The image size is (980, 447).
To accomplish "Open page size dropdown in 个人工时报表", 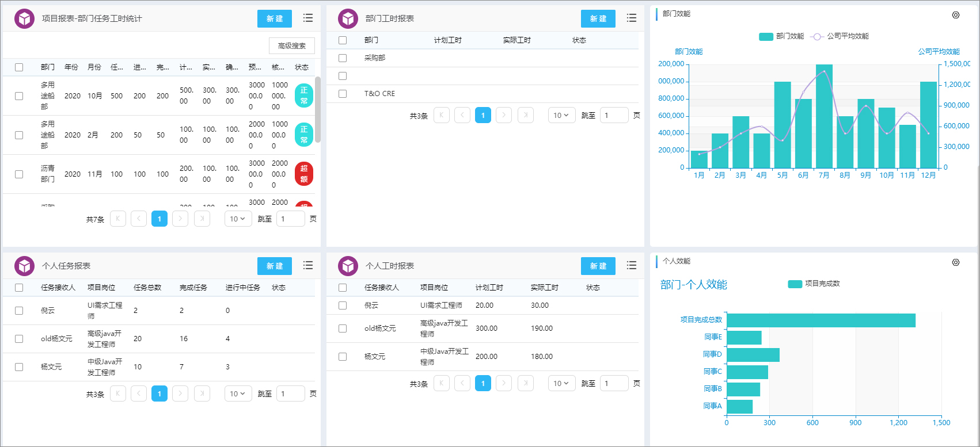I will pos(561,383).
